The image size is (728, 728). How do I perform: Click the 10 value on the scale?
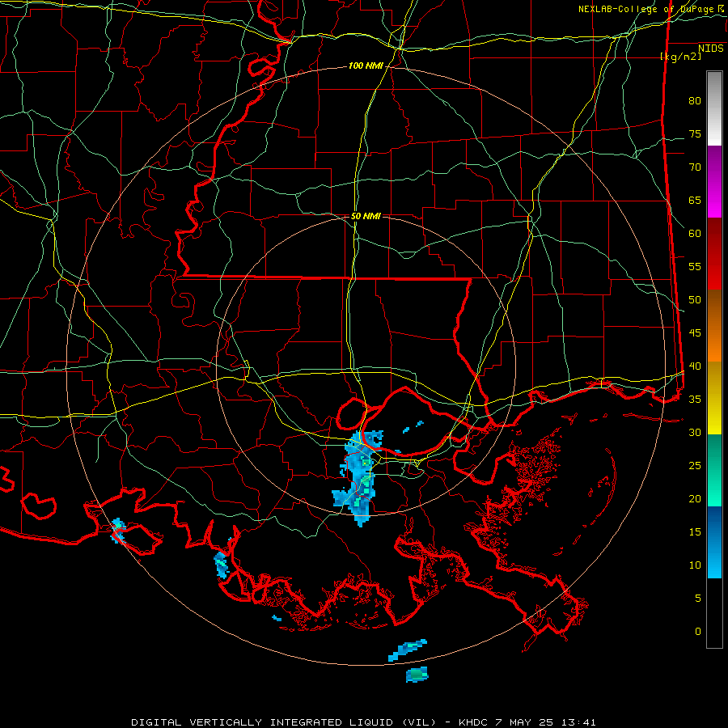click(695, 565)
